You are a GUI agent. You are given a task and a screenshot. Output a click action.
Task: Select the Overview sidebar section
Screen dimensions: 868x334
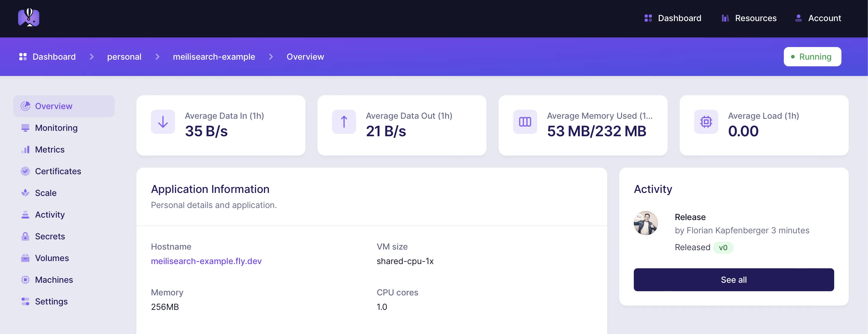[x=64, y=106]
